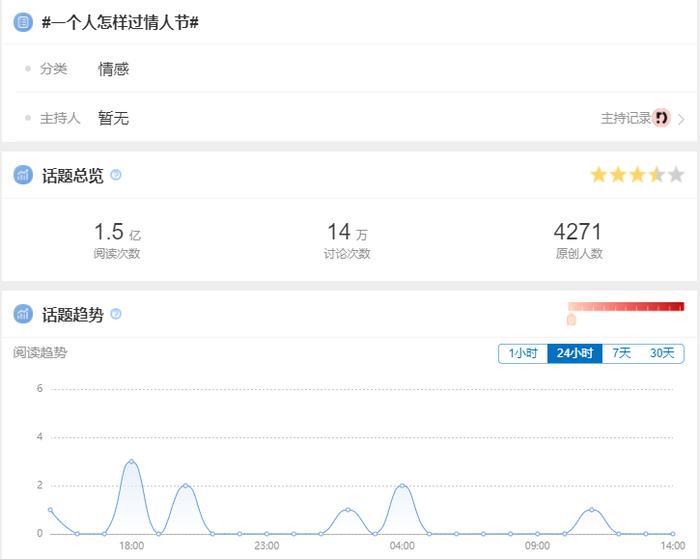
Task: Switch trend range to 1小时
Action: pyautogui.click(x=523, y=353)
